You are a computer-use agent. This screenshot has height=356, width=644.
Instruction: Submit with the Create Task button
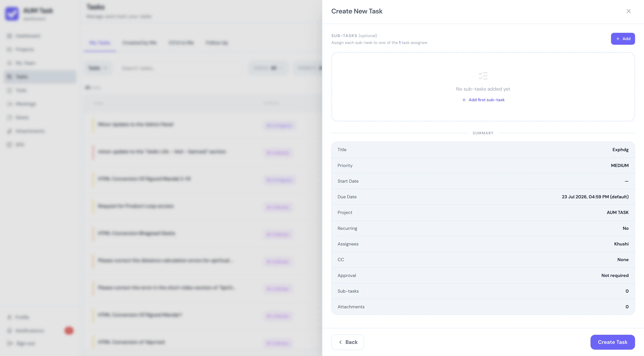pyautogui.click(x=613, y=342)
